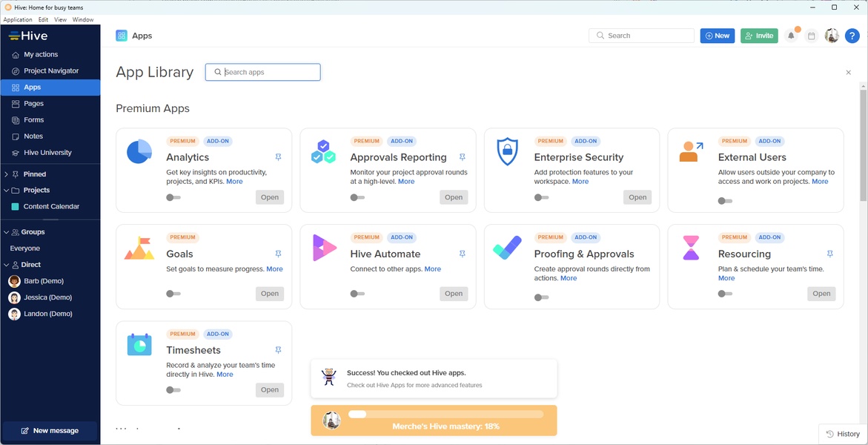
Task: Open the help question mark icon
Action: [x=852, y=36]
